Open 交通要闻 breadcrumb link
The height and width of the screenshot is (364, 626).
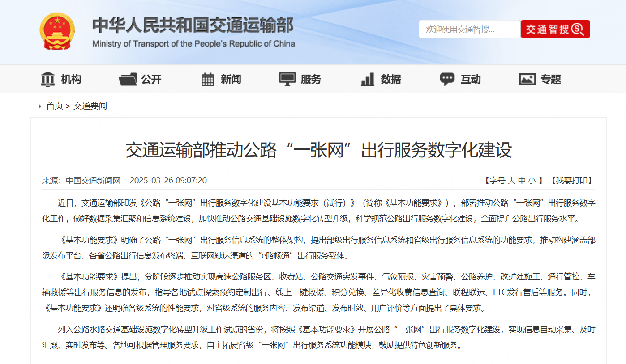pos(90,106)
